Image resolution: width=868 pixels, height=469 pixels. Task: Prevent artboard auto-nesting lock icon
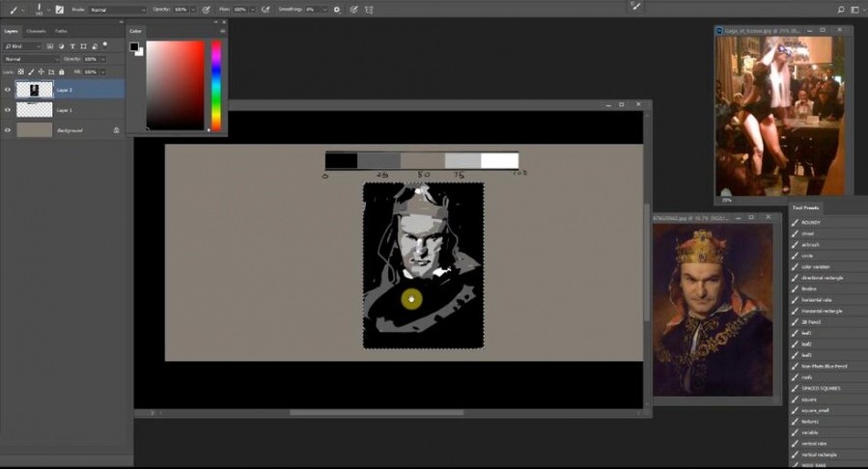51,72
